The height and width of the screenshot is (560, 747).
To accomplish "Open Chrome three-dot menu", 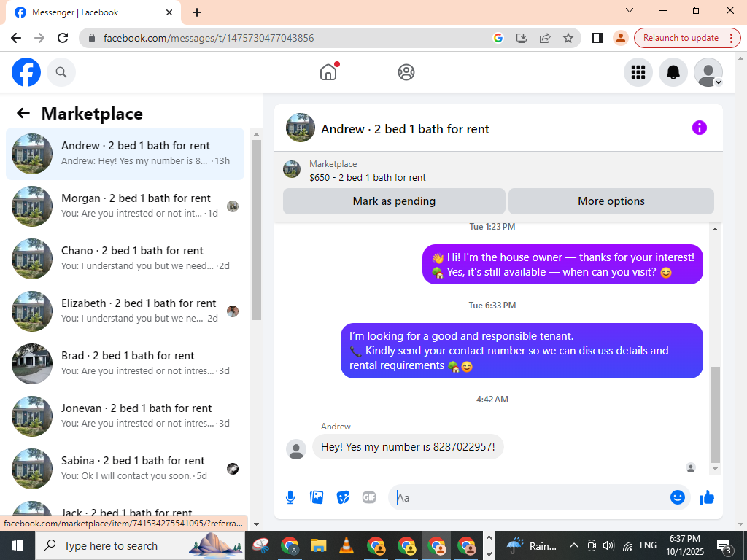I will click(731, 38).
